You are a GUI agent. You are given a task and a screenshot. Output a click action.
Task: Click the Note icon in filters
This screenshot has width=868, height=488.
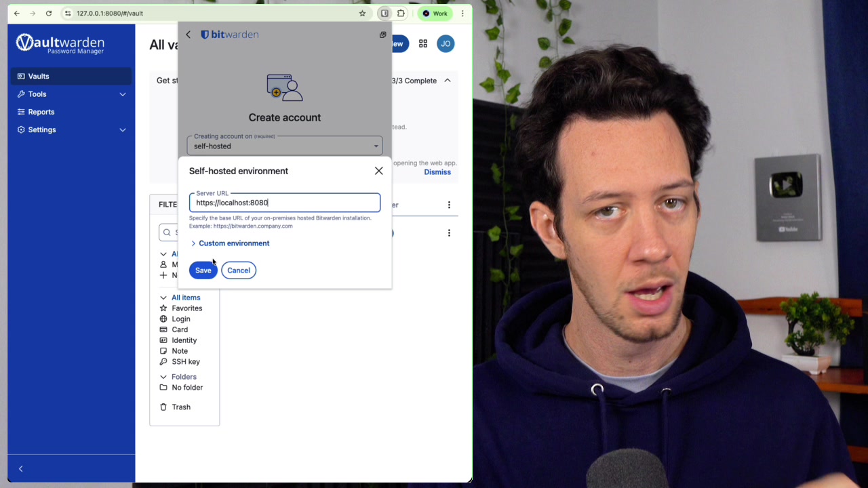[x=163, y=351]
